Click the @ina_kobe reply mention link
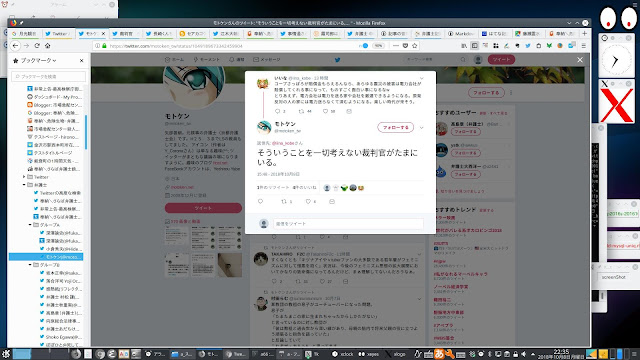640x360 pixels. pos(283,143)
